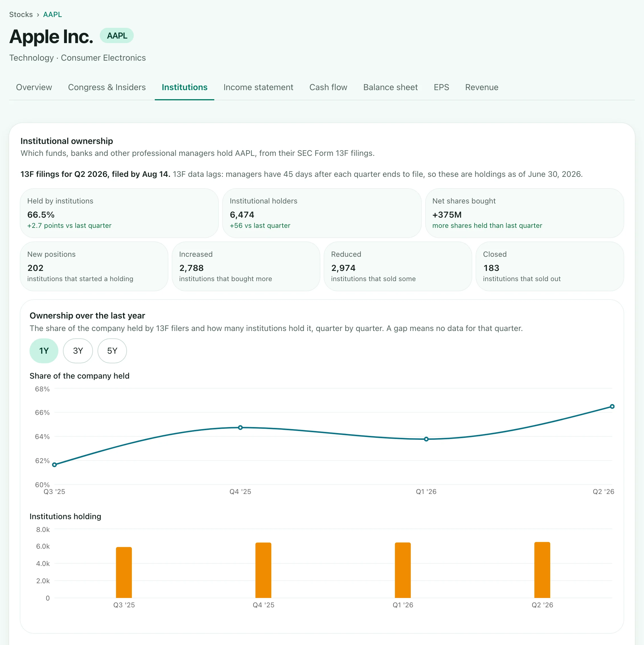Click '+56 vs last quarter' text
Image resolution: width=644 pixels, height=645 pixels.
pyautogui.click(x=260, y=226)
